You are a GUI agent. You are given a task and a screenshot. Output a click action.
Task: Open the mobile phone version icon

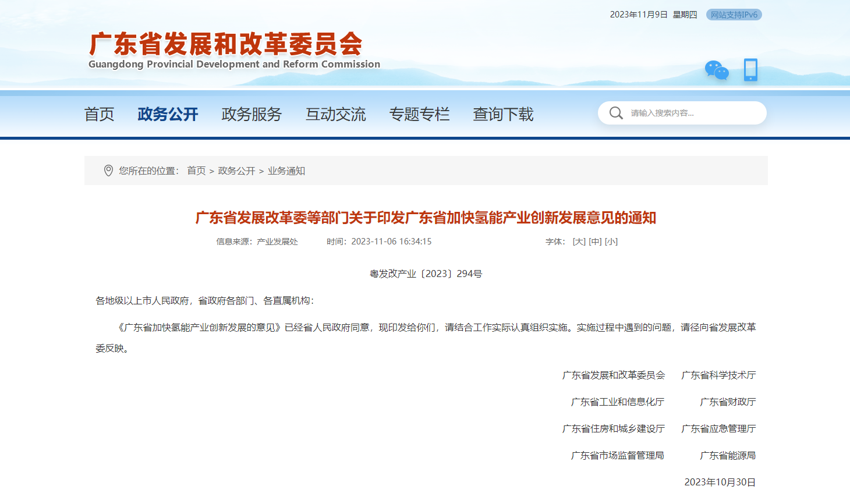pos(750,70)
